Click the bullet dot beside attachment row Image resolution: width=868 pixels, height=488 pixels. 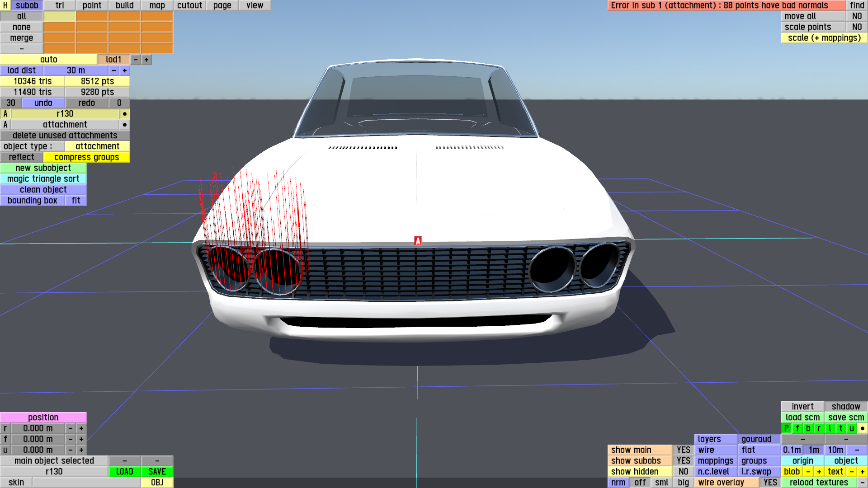125,125
